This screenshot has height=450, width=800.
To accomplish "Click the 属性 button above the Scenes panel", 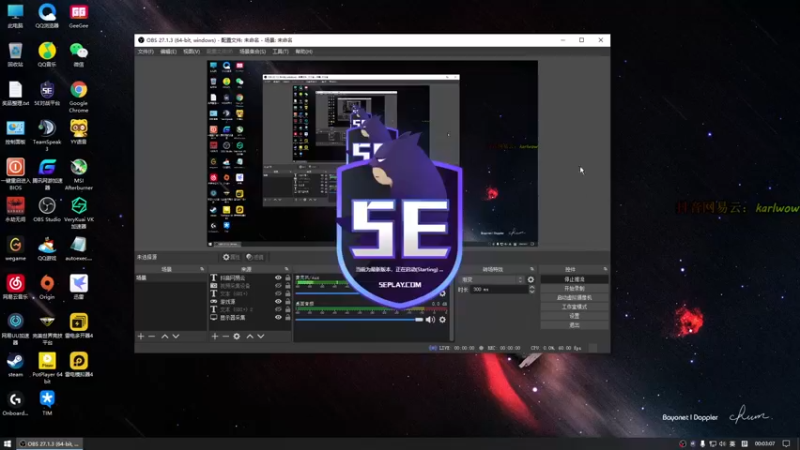I will tap(231, 257).
